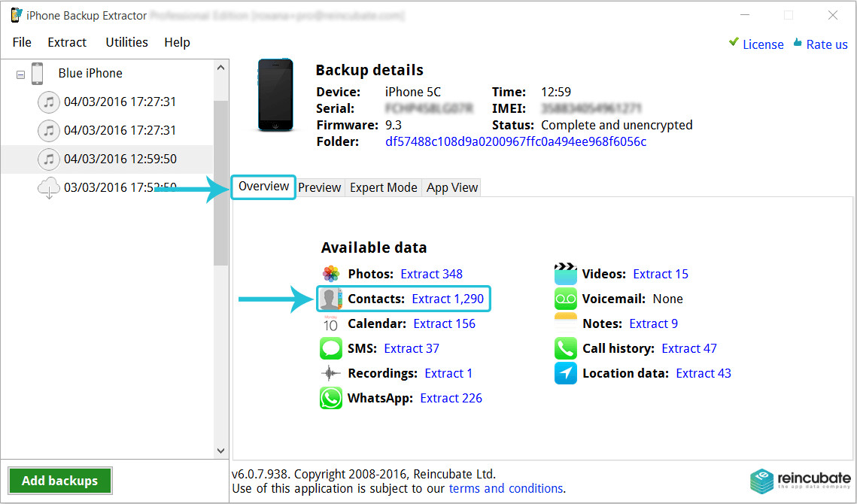Click the WhatsApp icon
This screenshot has height=504, width=857.
click(330, 398)
